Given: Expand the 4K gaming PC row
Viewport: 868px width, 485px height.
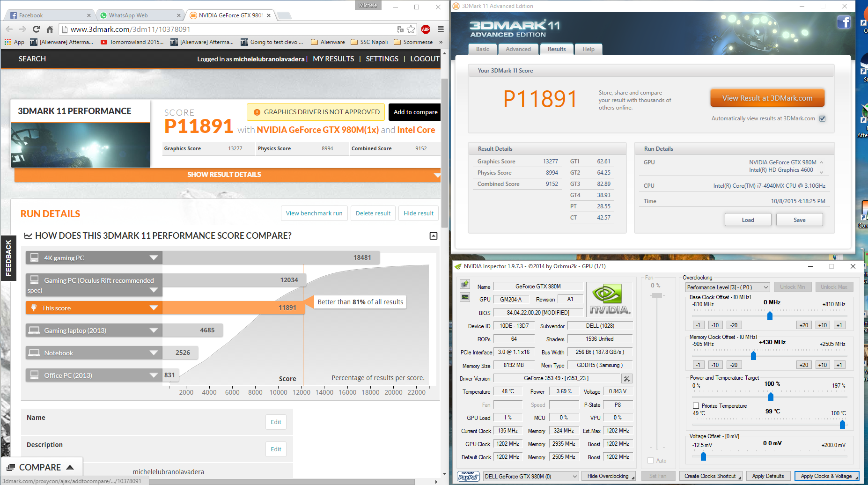Looking at the screenshot, I should (x=154, y=257).
